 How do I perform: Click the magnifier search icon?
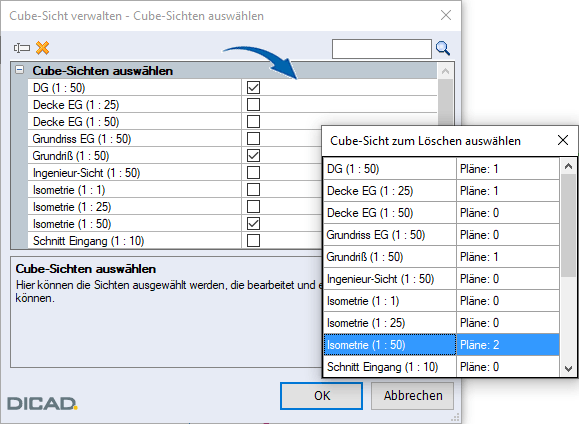point(443,48)
